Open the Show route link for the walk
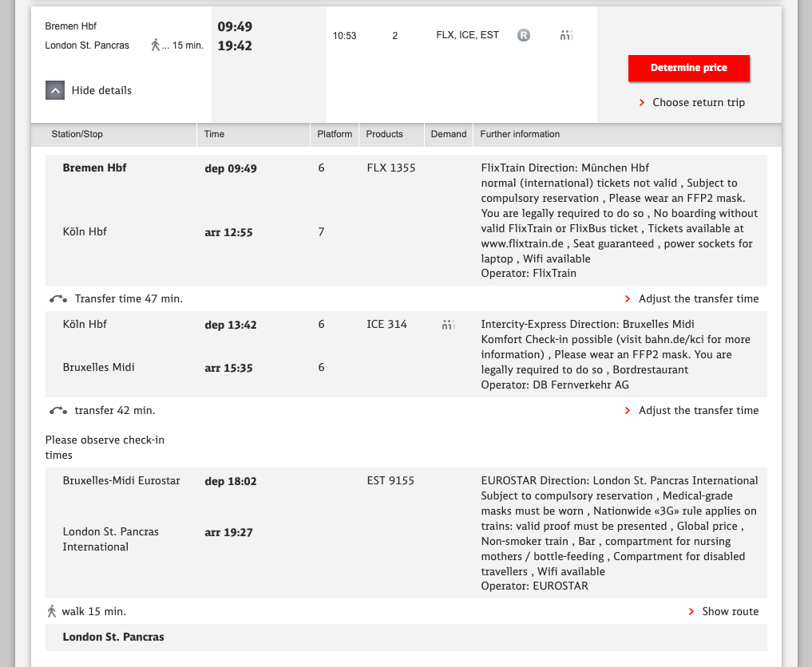Viewport: 812px width, 667px height. (x=730, y=612)
